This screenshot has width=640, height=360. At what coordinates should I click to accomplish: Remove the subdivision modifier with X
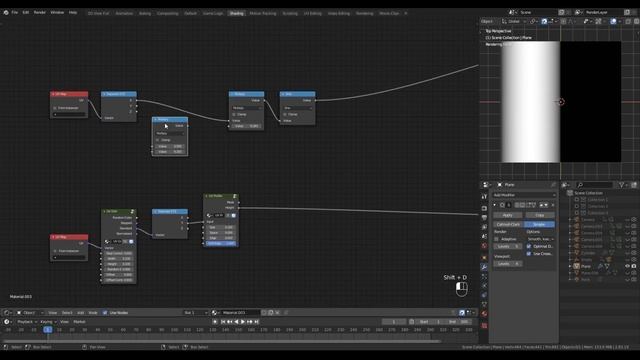pos(553,205)
